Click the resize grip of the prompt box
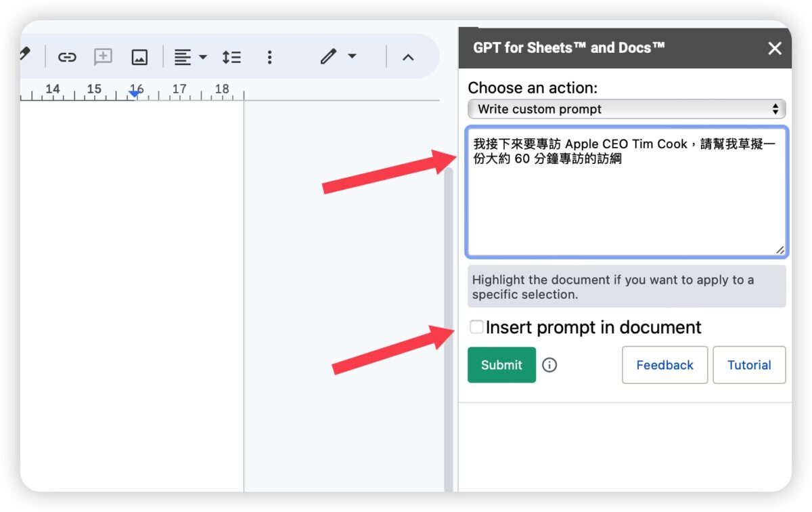 [x=780, y=250]
